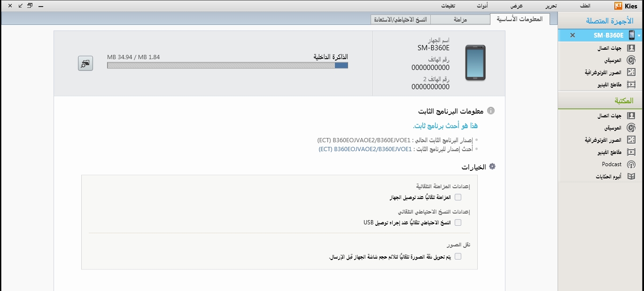The width and height of the screenshot is (644, 291).
Task: Click the phone number 2 value 0000000000
Action: (430, 87)
